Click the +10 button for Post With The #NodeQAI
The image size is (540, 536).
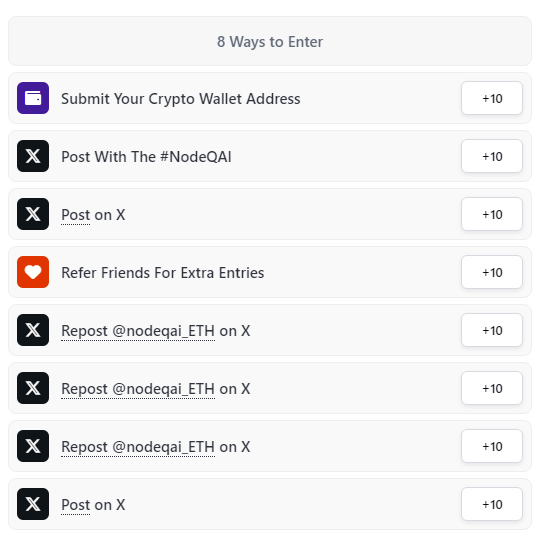(492, 156)
